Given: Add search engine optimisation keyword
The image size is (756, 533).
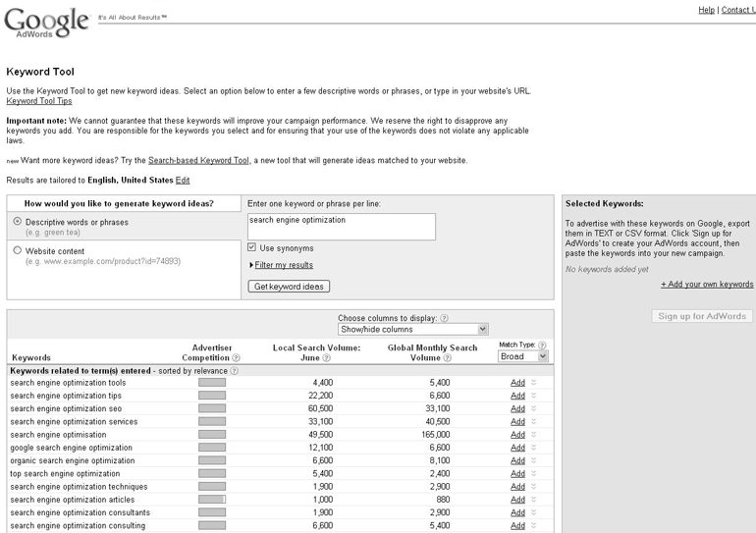Looking at the screenshot, I should tap(517, 435).
